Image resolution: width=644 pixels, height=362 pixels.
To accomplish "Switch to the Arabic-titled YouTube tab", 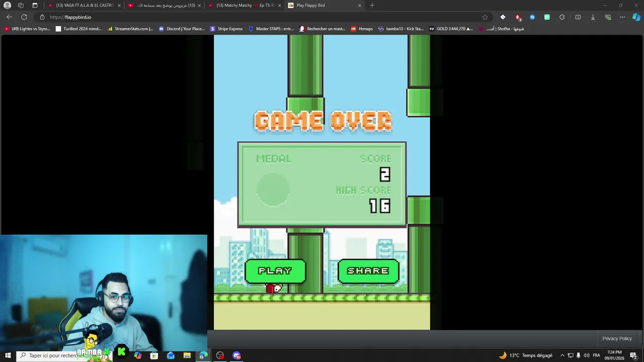I will [164, 5].
